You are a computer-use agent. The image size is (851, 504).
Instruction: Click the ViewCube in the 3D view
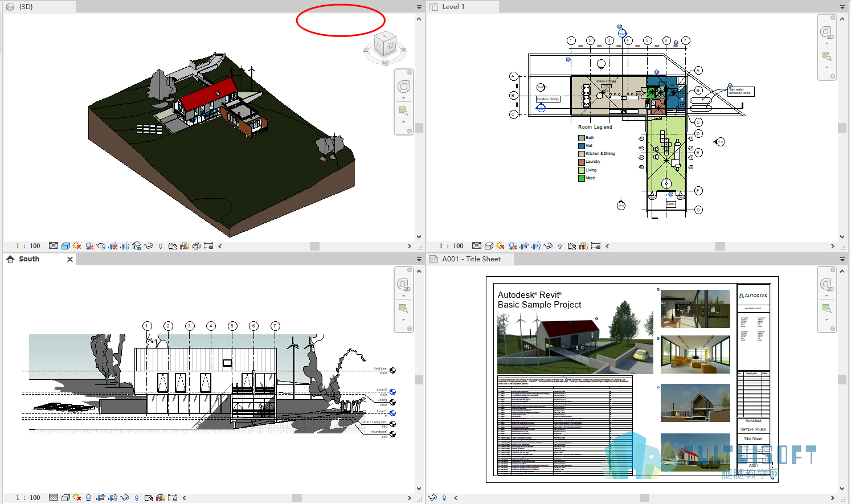[x=385, y=44]
